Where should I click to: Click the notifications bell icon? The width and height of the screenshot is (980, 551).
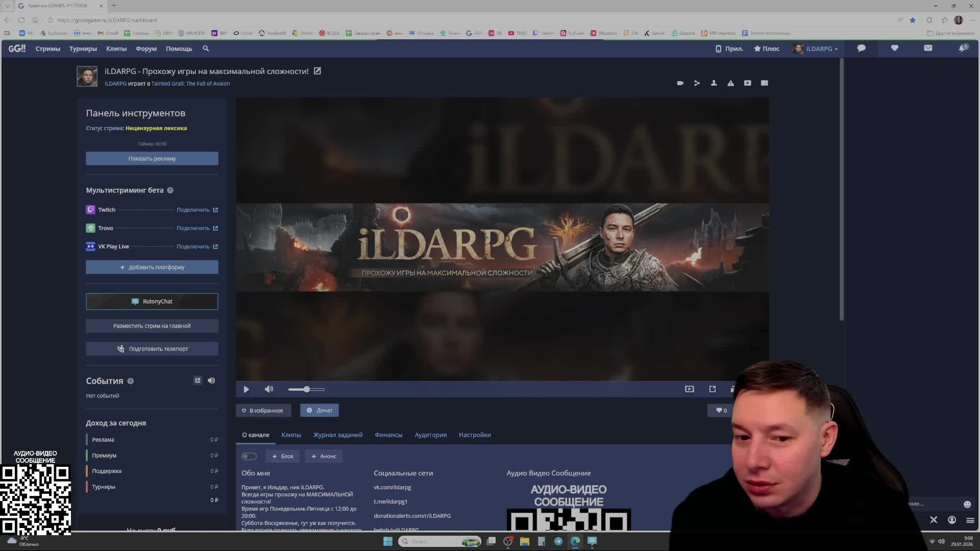962,48
